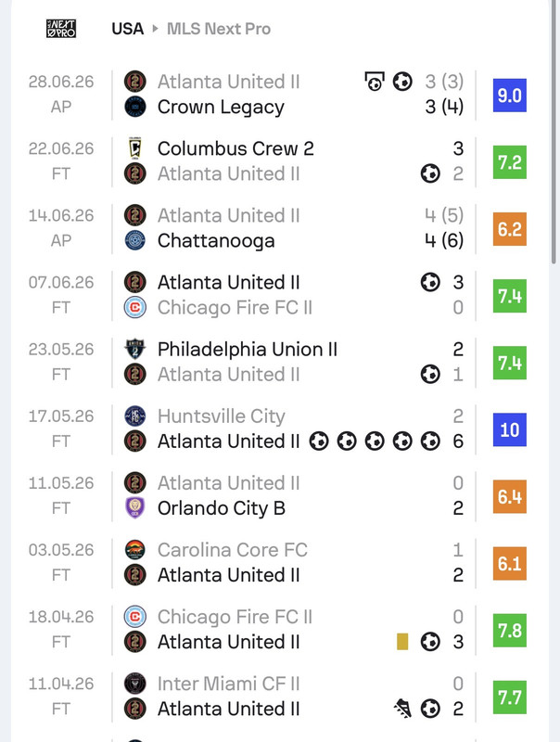Viewport: 560px width, 742px height.
Task: Click the Chattanooga team badge
Action: click(x=134, y=240)
